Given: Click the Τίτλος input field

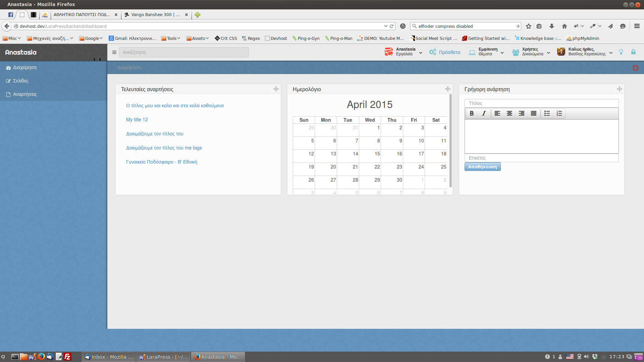Looking at the screenshot, I should coord(542,103).
